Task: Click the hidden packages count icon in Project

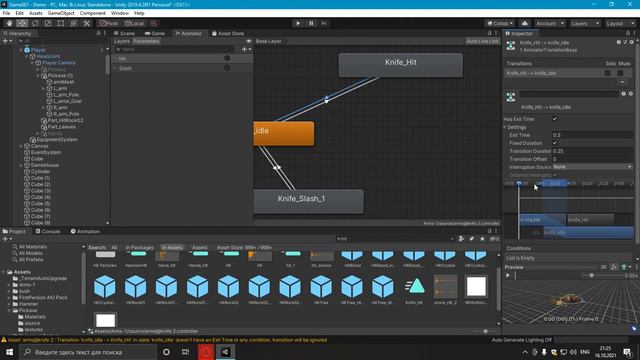Action: point(494,239)
